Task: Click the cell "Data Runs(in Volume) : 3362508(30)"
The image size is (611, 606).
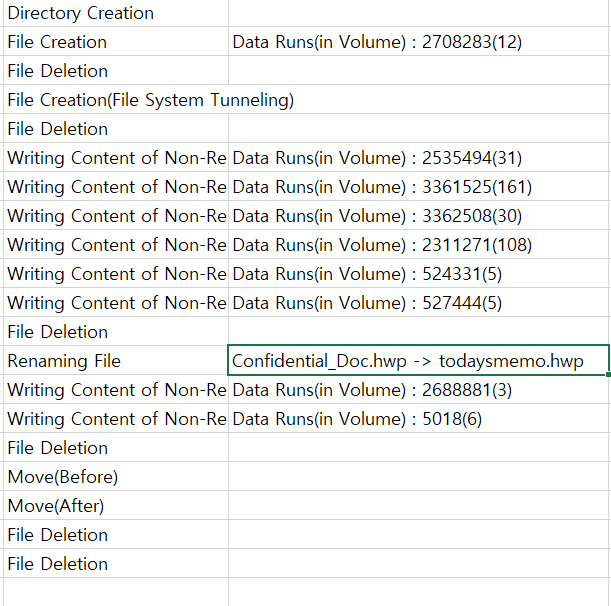Action: 419,216
